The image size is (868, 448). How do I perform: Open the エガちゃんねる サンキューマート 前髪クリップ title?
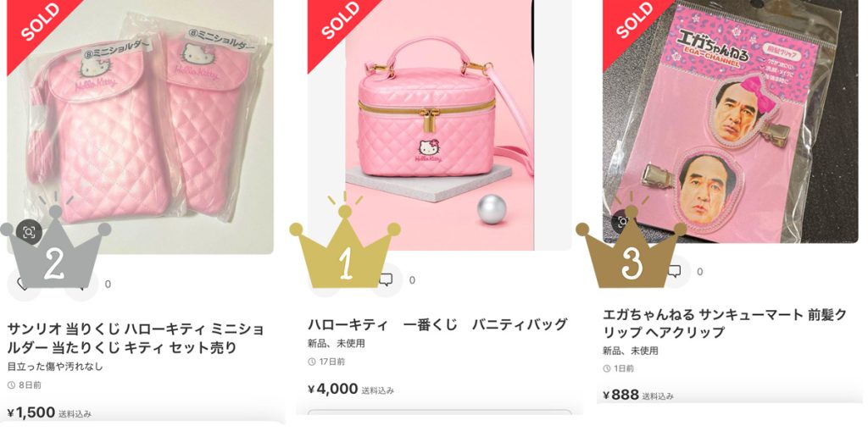pos(724,324)
